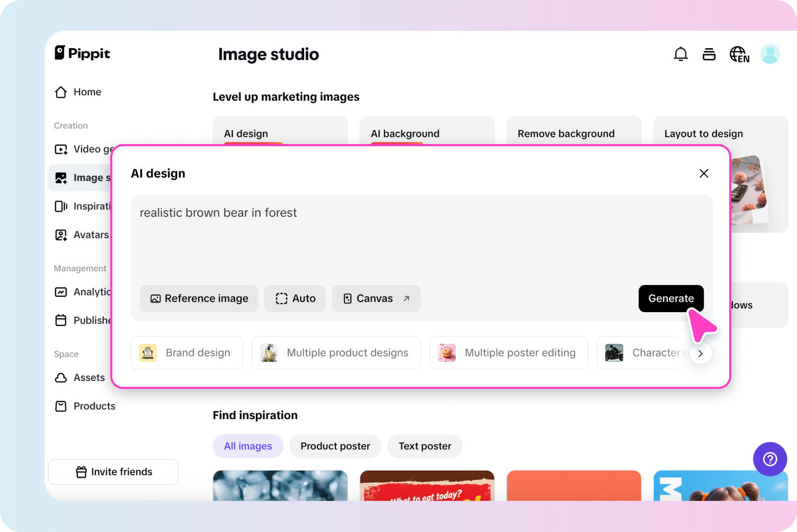The image size is (797, 532).
Task: Click the Inspiration sidebar icon
Action: 61,207
